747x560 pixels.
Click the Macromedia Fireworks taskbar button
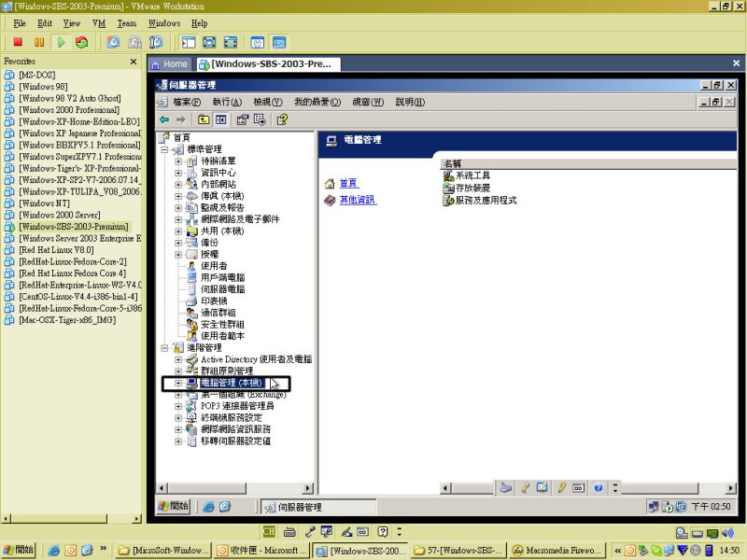click(557, 551)
